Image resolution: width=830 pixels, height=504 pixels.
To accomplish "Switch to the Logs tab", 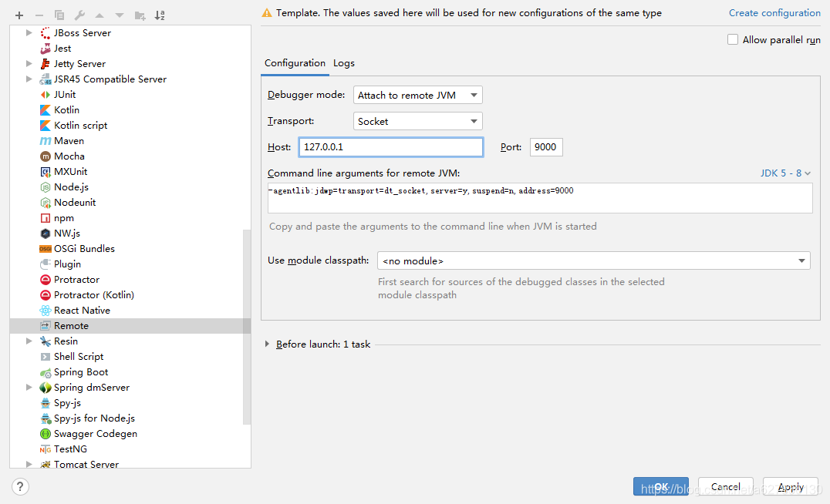I will pos(344,63).
